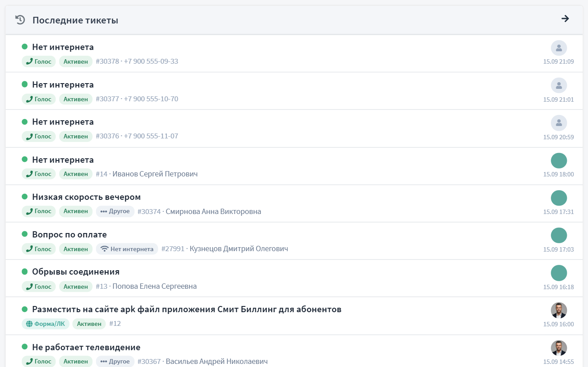Click the Другое tag on Васильев ticket
The height and width of the screenshot is (367, 588).
[x=115, y=361]
